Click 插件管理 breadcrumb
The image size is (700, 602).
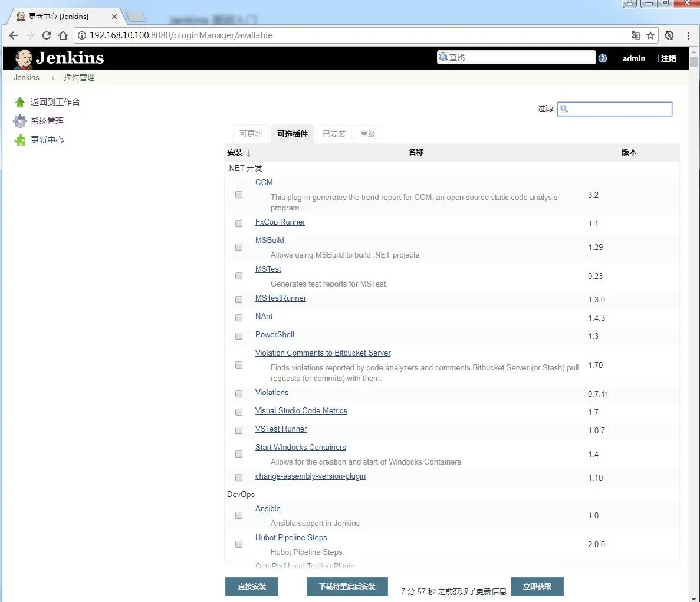coord(79,78)
